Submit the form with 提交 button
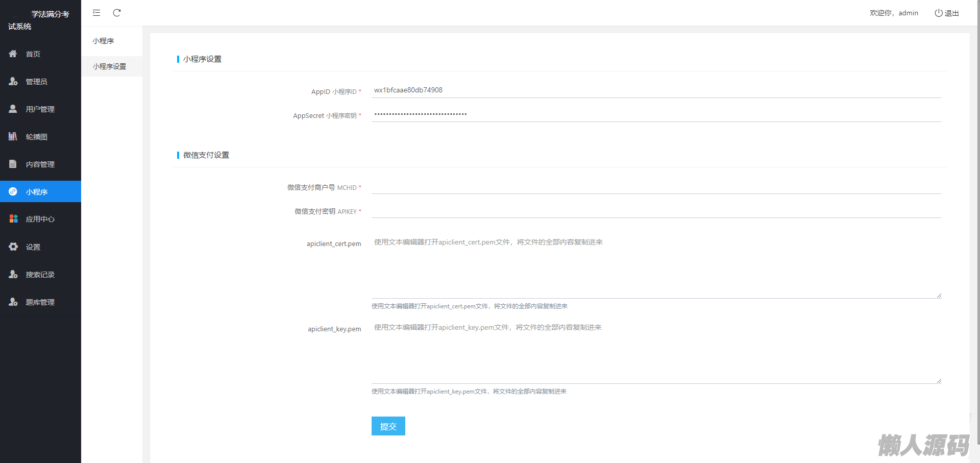 pyautogui.click(x=388, y=426)
